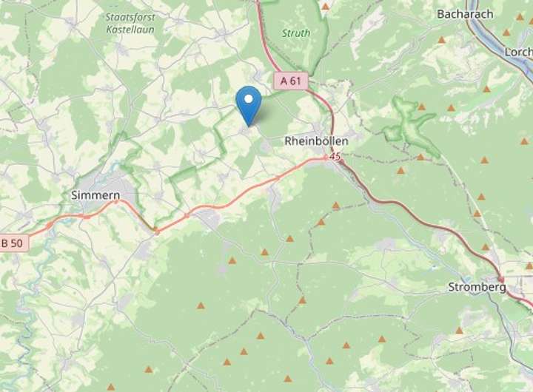The height and width of the screenshot is (392, 533).
Task: Click the Lorch label by the river
Action: [x=519, y=52]
